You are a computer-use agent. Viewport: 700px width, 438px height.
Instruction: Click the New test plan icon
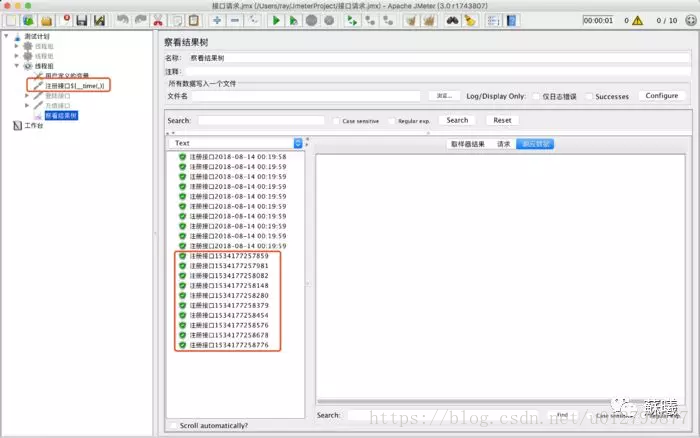pyautogui.click(x=11, y=21)
